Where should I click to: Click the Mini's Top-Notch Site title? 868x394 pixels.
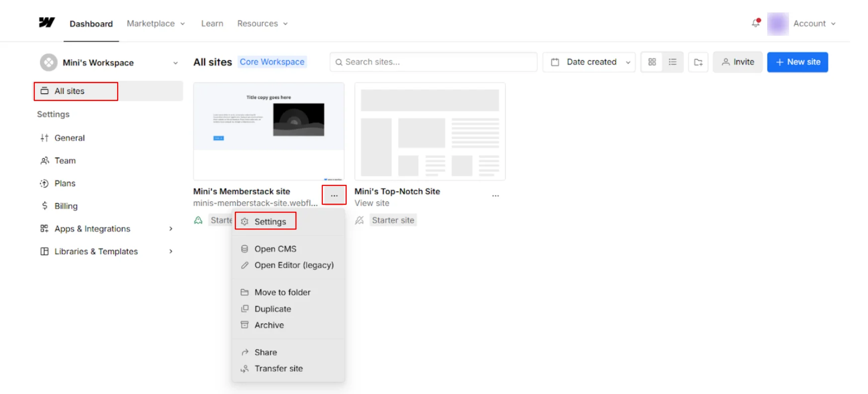click(x=397, y=191)
